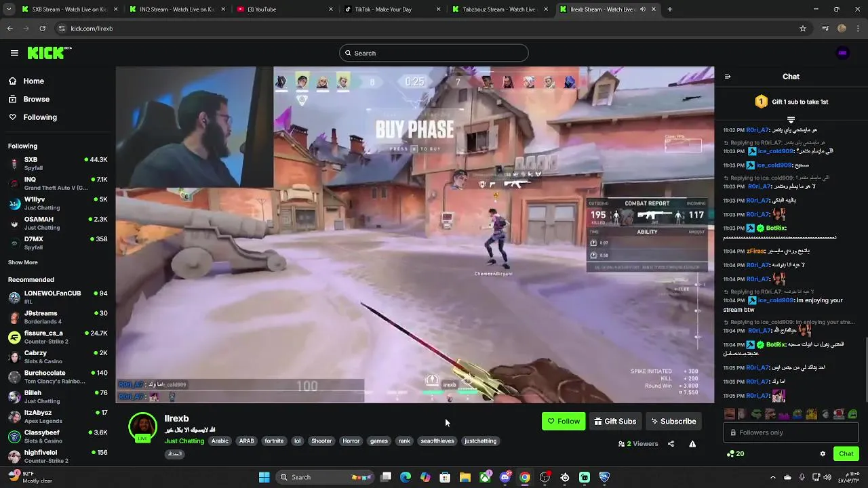Open chat settings gear icon
Viewport: 868px width, 488px height.
823,453
